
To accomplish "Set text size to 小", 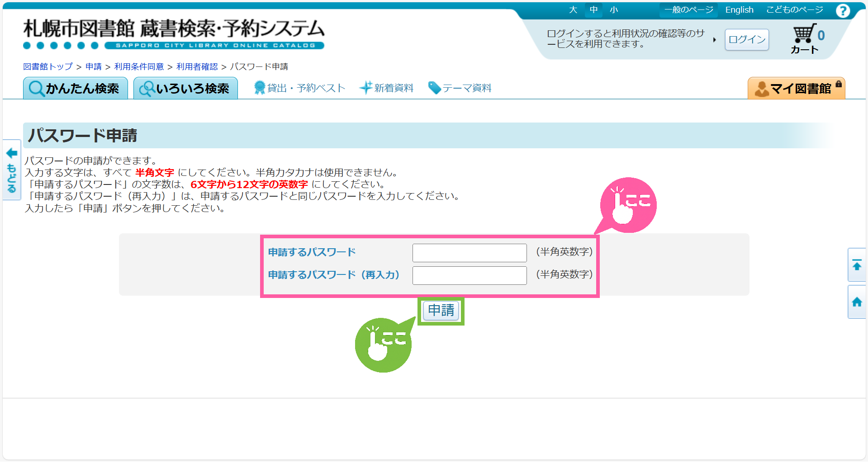I will [x=613, y=10].
